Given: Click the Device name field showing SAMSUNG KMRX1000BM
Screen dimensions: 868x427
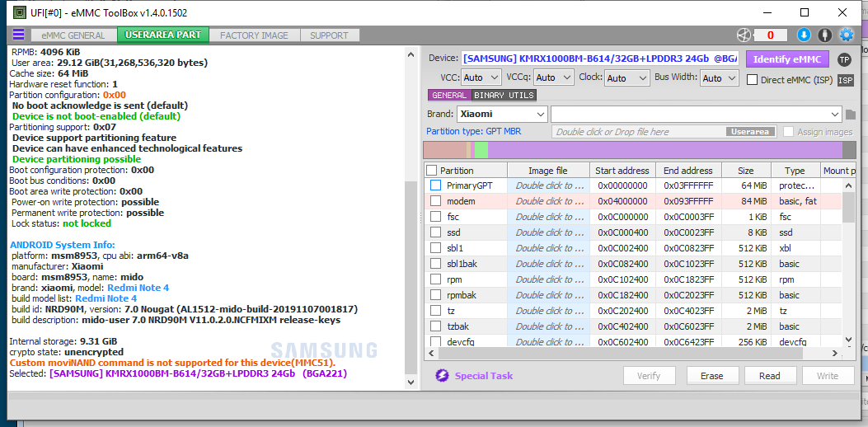Looking at the screenshot, I should tap(600, 59).
